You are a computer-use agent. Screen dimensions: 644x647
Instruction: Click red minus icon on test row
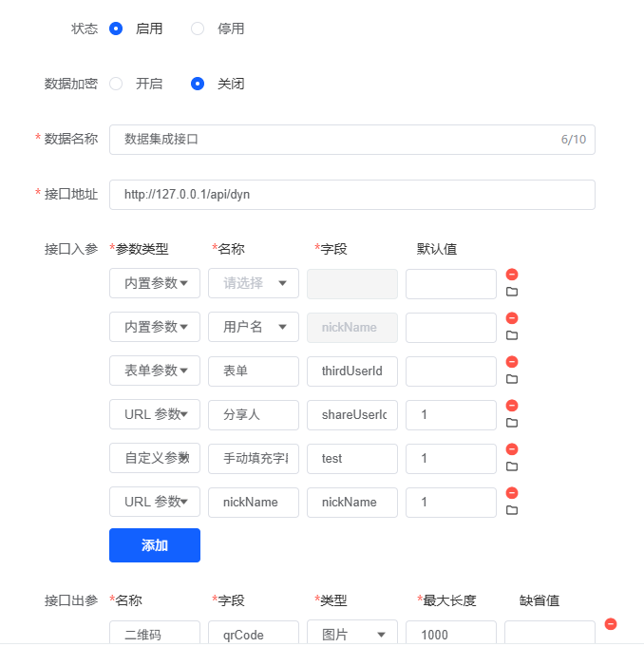512,449
